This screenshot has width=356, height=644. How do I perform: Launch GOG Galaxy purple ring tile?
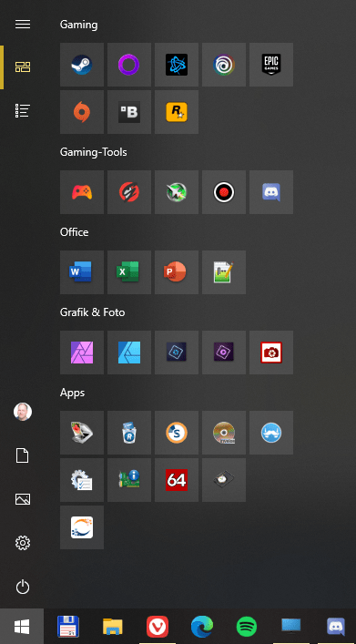[x=129, y=65]
